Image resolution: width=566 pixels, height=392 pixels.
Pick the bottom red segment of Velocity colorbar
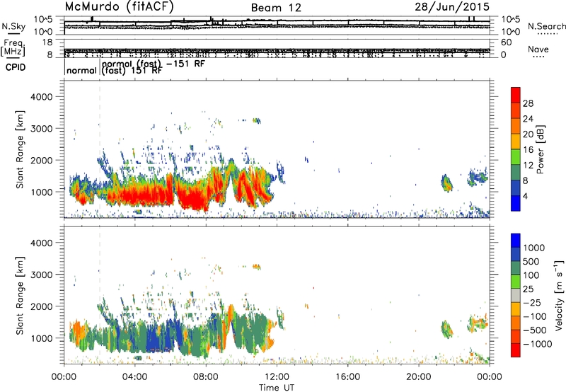click(516, 350)
